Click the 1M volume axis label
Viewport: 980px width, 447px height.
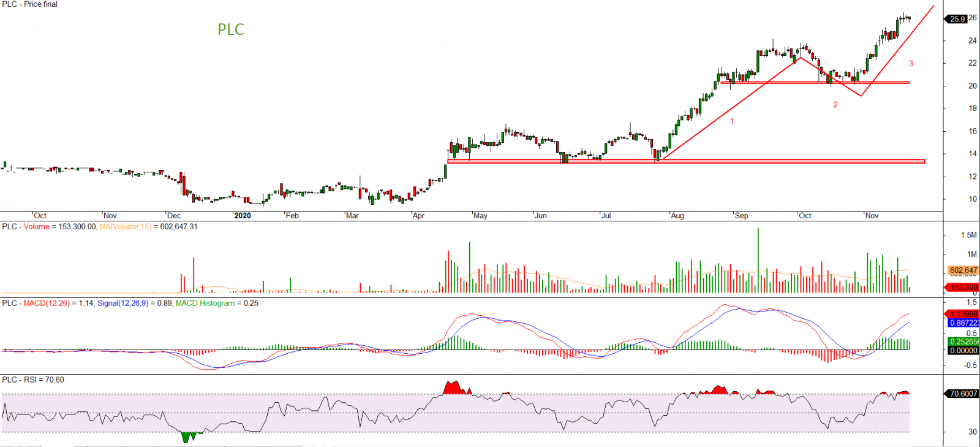972,254
